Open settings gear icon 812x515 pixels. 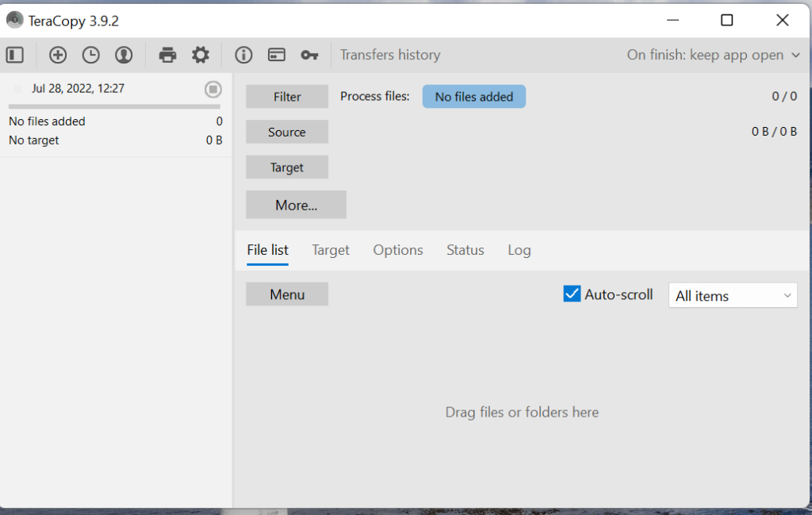click(201, 55)
